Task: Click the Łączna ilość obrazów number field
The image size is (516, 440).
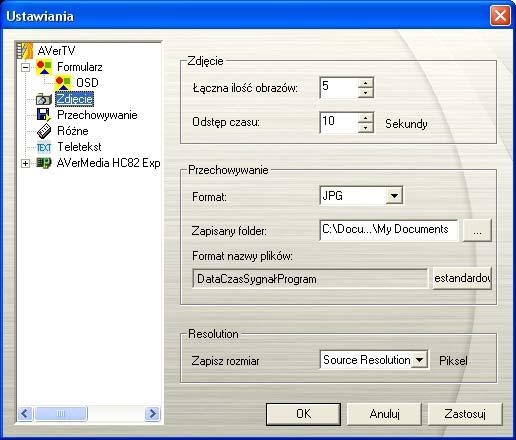Action: tap(339, 88)
